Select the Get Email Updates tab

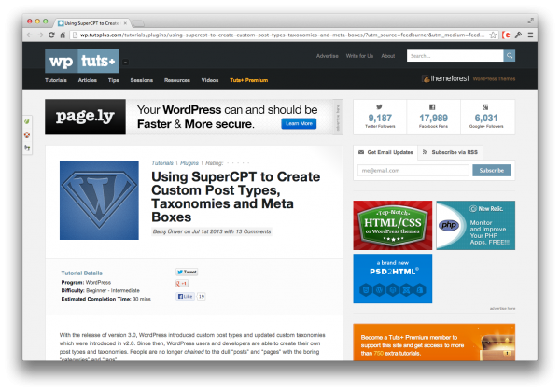coord(385,152)
